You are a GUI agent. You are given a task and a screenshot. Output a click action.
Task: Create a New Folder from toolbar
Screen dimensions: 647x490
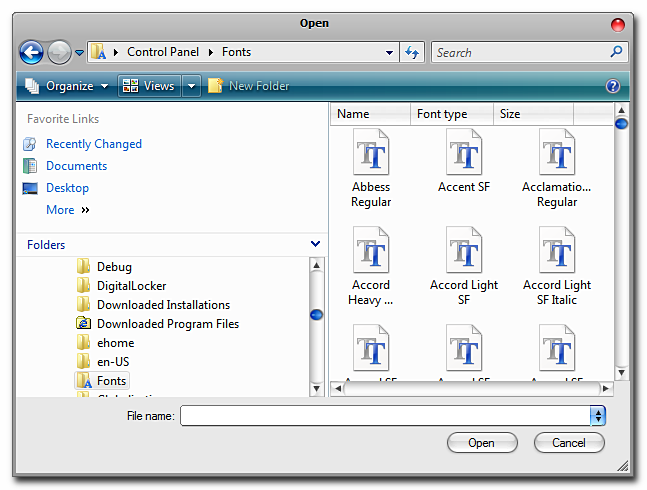[x=248, y=86]
